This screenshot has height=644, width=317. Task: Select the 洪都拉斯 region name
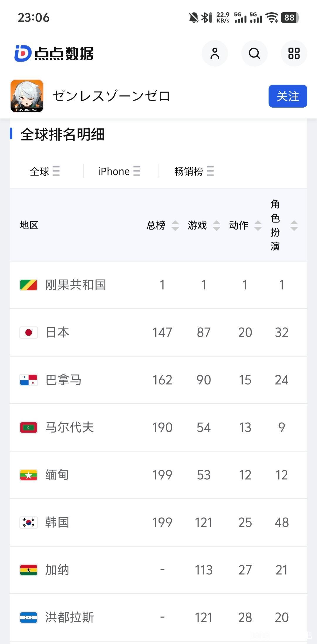tap(70, 617)
